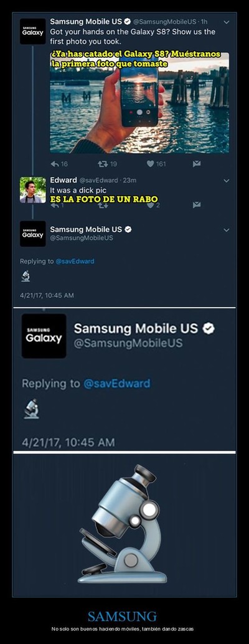This screenshot has width=249, height=644.
Task: Reply to the Samsung Galaxy S8 tweet
Action: [55, 164]
